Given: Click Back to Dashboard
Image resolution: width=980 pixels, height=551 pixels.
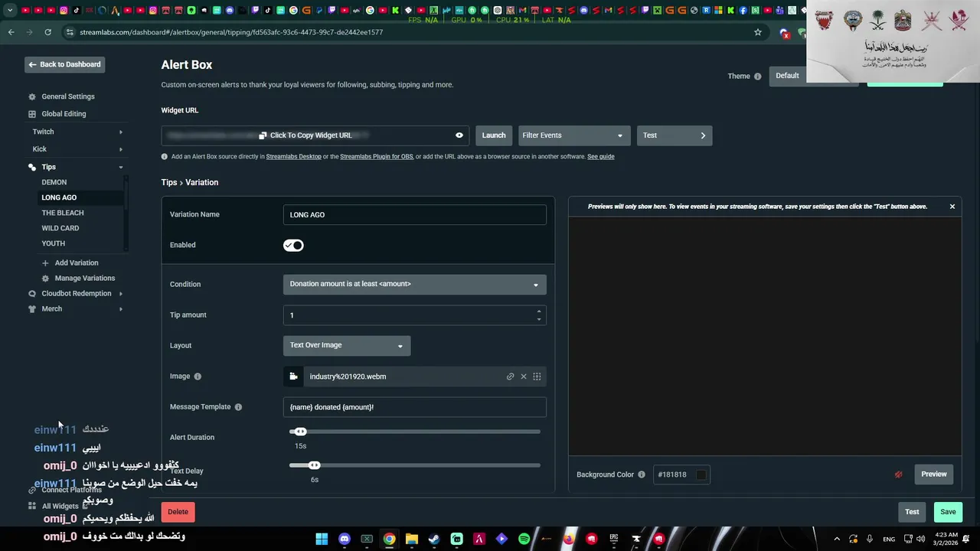Looking at the screenshot, I should pyautogui.click(x=64, y=65).
